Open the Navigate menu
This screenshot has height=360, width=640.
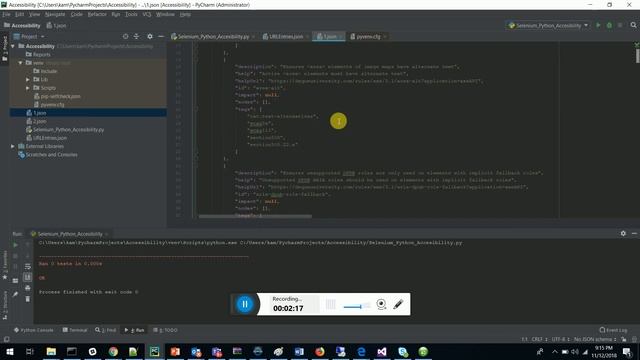[55, 14]
